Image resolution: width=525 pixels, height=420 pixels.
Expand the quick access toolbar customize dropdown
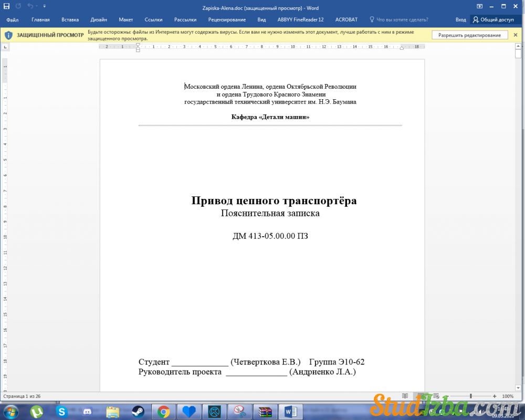pyautogui.click(x=44, y=6)
